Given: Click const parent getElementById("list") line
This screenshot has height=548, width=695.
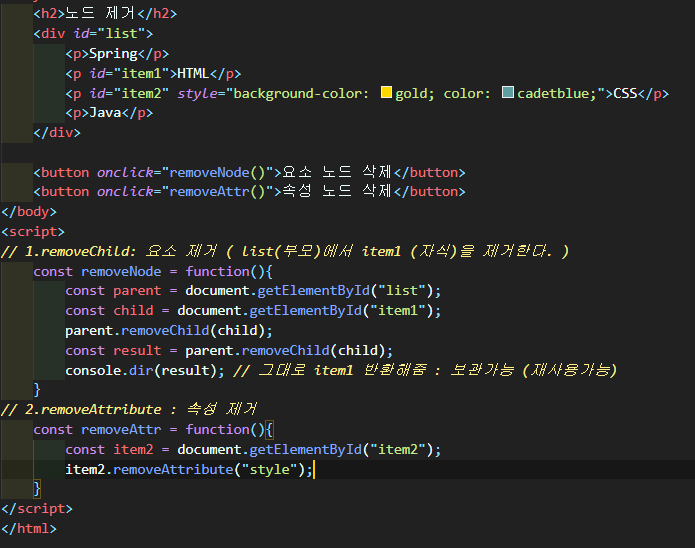Looking at the screenshot, I should (x=253, y=291).
